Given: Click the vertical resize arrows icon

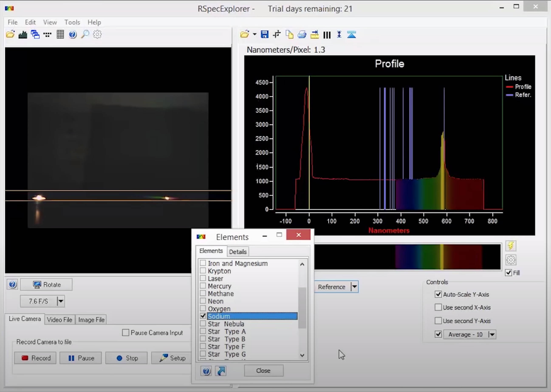Looking at the screenshot, I should click(339, 35).
